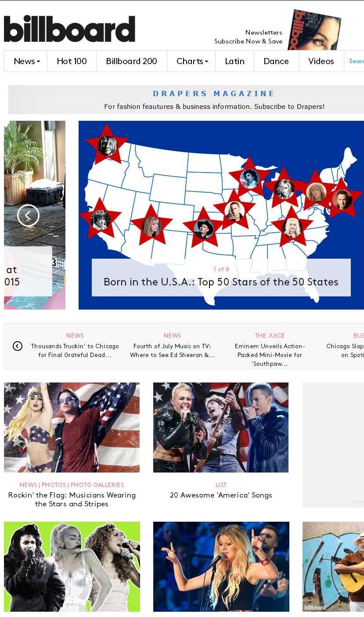Click the star over New Jersey

click(x=341, y=198)
